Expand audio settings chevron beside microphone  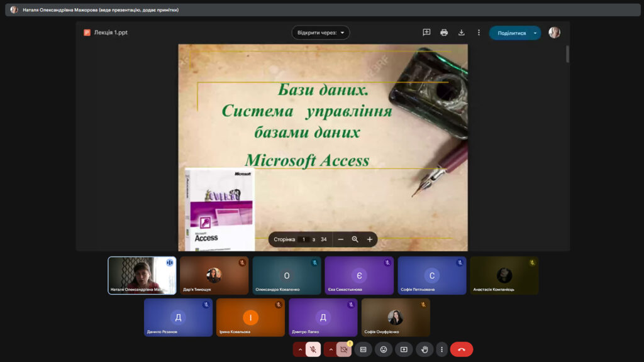(x=300, y=349)
